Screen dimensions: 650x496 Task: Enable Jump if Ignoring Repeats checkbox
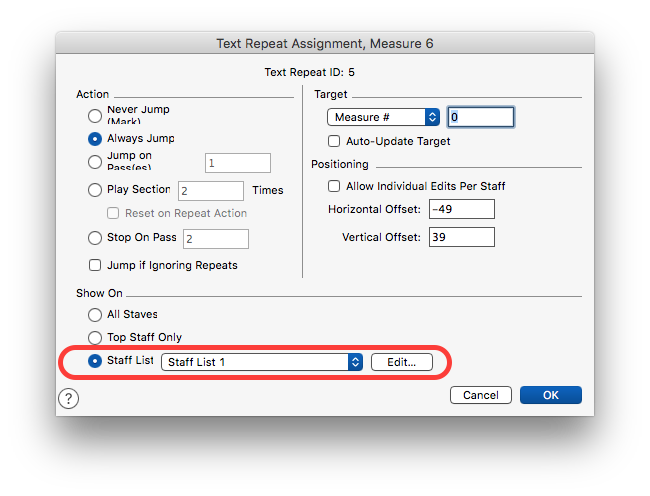95,265
